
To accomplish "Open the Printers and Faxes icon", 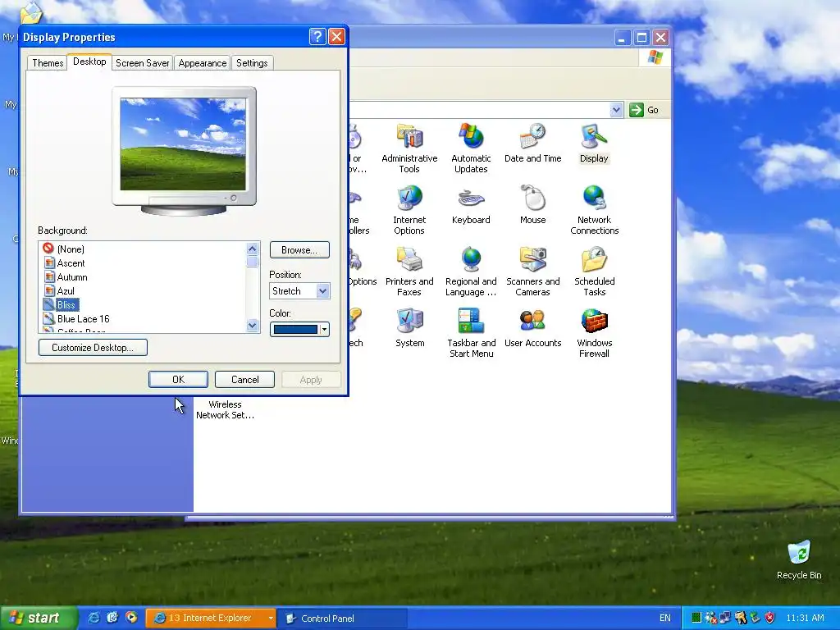I will click(x=409, y=271).
